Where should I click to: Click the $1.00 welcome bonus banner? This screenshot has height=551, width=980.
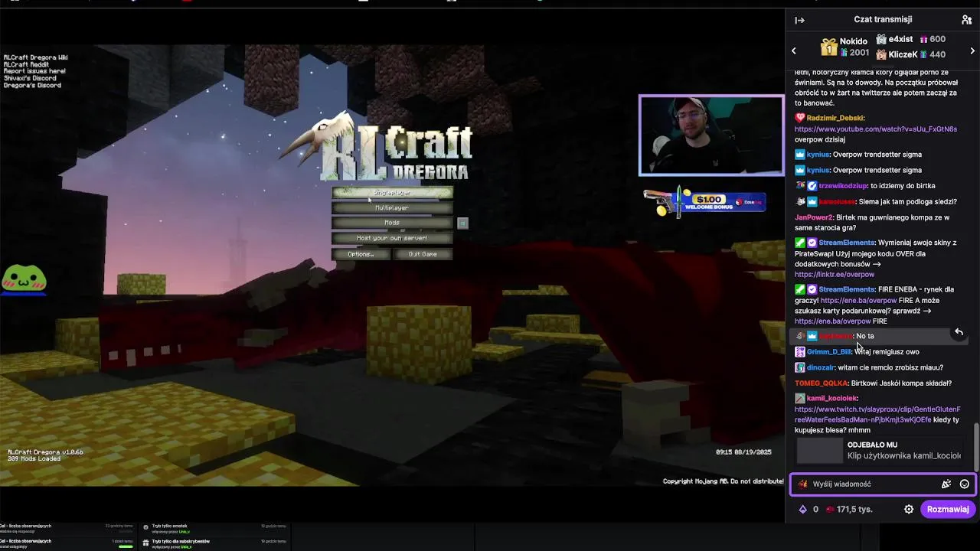[x=704, y=204]
